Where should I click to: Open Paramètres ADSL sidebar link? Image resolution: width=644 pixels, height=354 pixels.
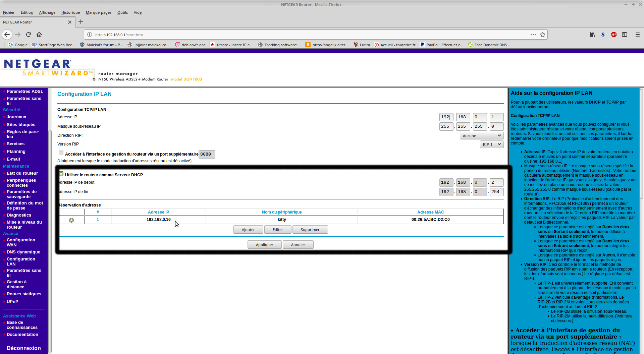tap(25, 91)
